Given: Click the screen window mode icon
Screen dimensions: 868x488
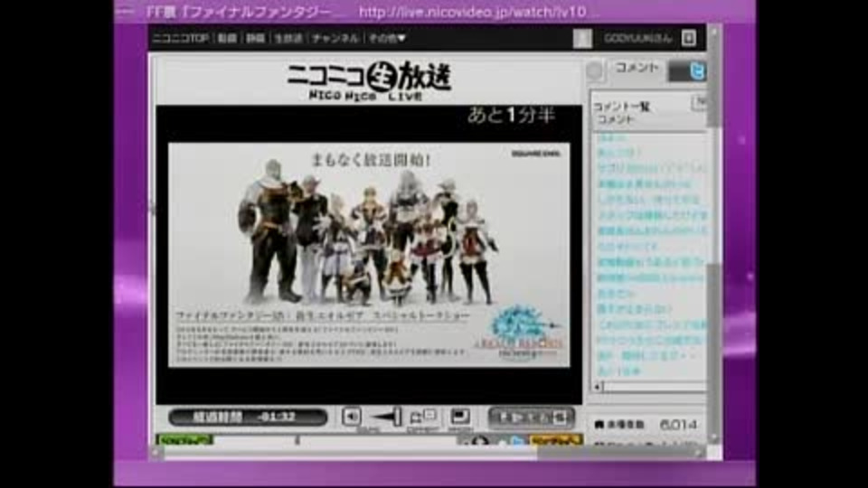Looking at the screenshot, I should 460,417.
